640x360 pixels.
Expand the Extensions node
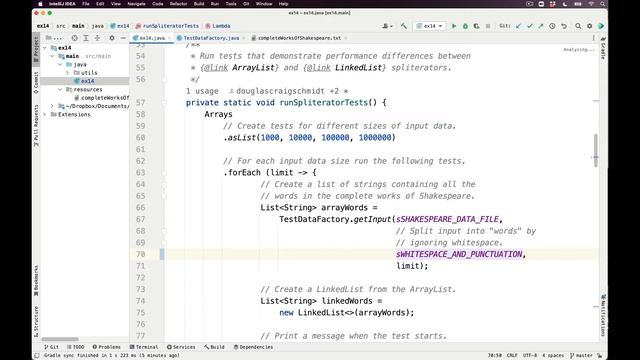45,114
